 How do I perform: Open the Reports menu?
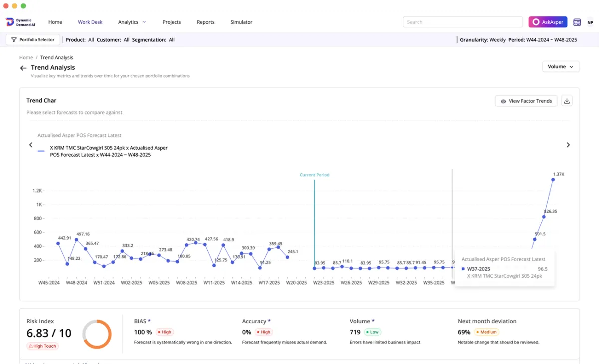pos(205,22)
